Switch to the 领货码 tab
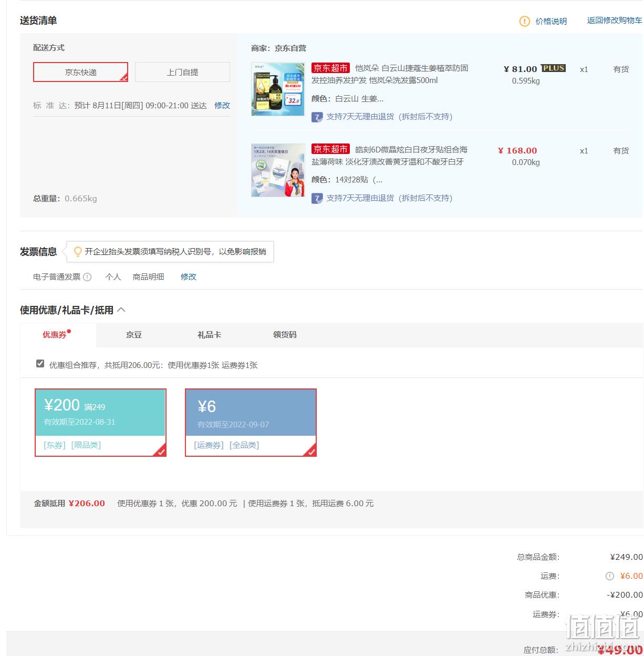Image resolution: width=644 pixels, height=656 pixels. pos(285,335)
